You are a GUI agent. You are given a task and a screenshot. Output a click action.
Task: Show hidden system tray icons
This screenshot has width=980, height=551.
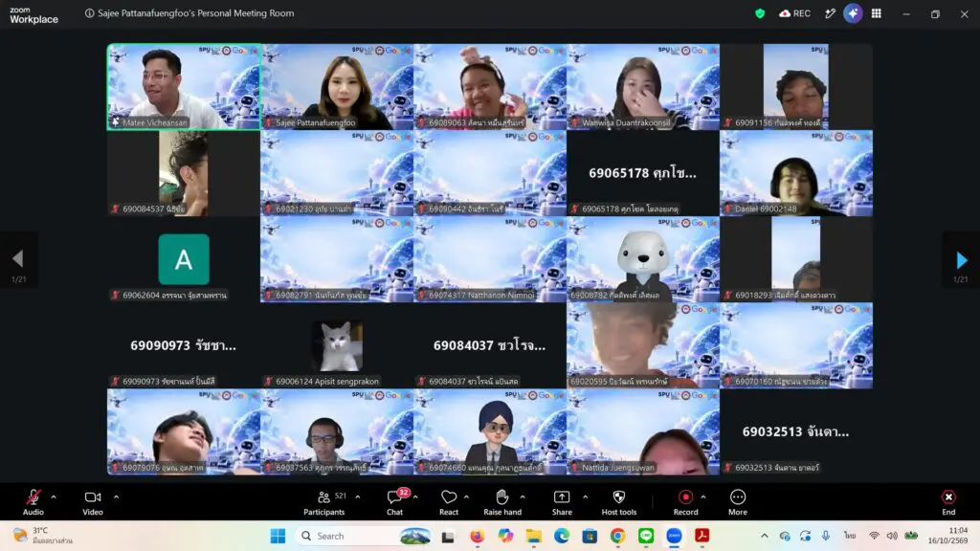pyautogui.click(x=765, y=536)
